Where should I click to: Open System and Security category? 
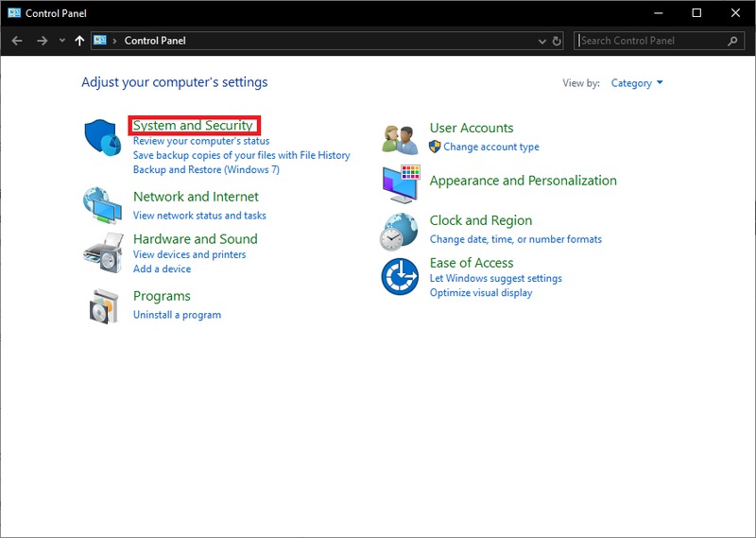pos(193,126)
